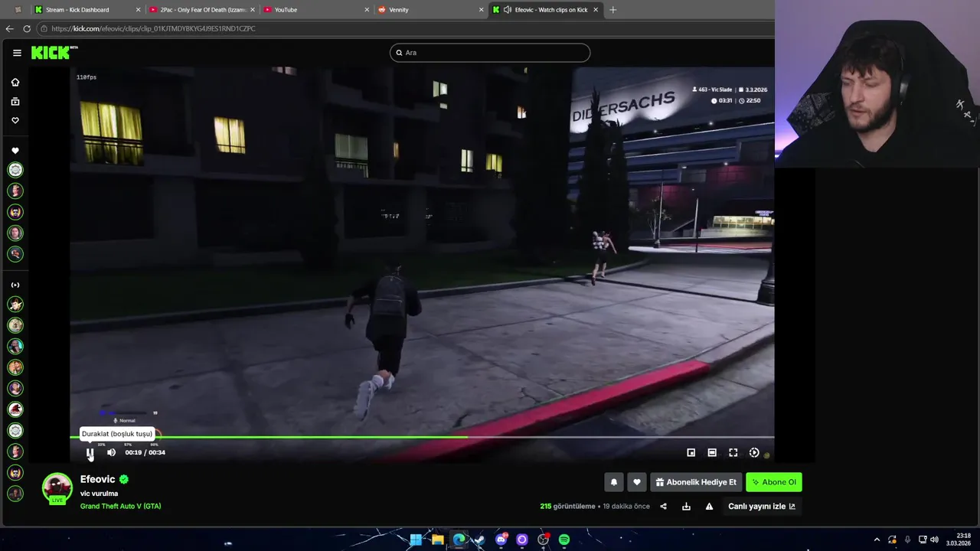Expand hidden system tray icons chevron
This screenshot has height=551, width=980.
877,540
